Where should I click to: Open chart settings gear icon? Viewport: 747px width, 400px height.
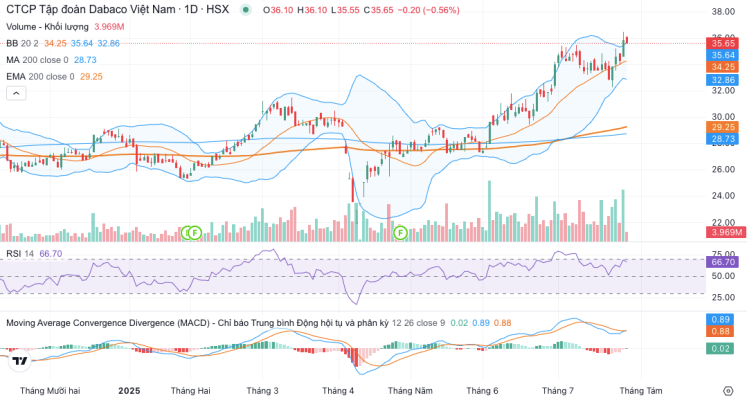(x=727, y=390)
